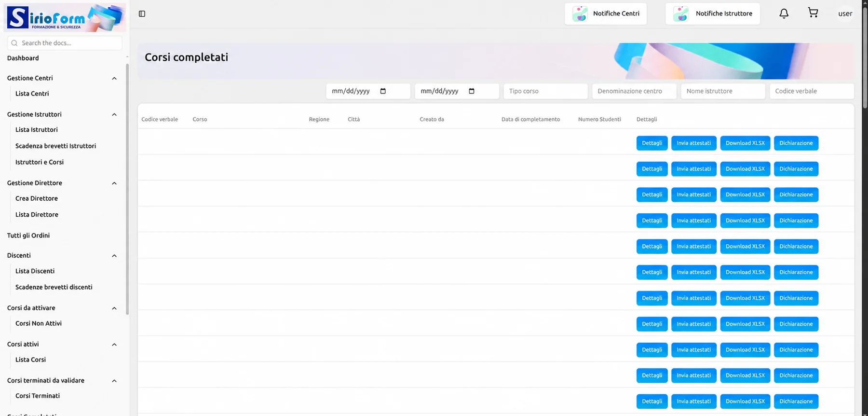Click Download XLSX in the ninth row
This screenshot has height=416, width=868.
[x=745, y=350]
